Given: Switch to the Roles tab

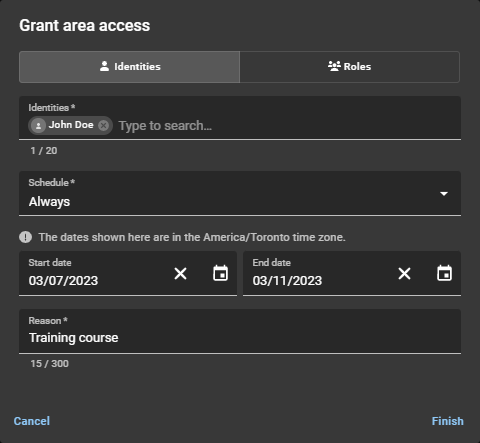Looking at the screenshot, I should (350, 67).
